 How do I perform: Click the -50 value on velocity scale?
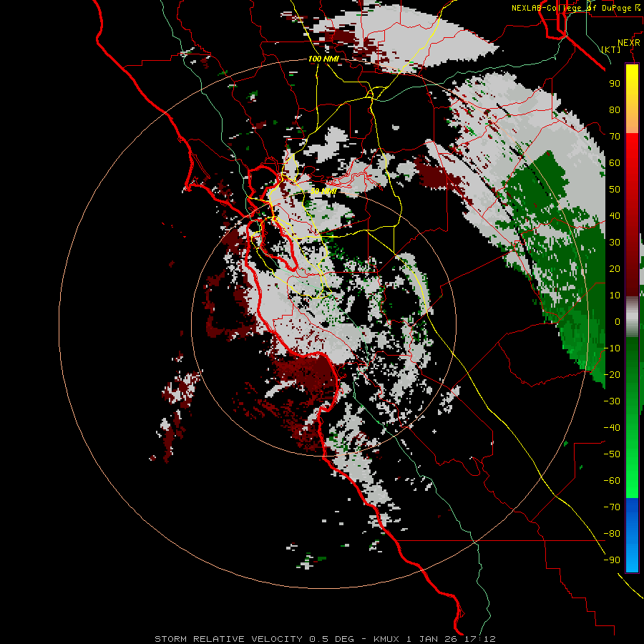tap(612, 454)
